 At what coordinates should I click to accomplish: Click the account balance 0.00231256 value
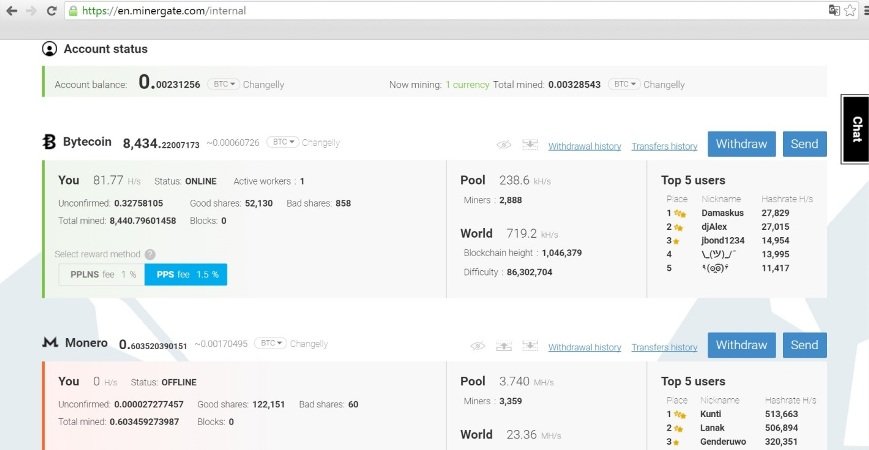[x=170, y=83]
